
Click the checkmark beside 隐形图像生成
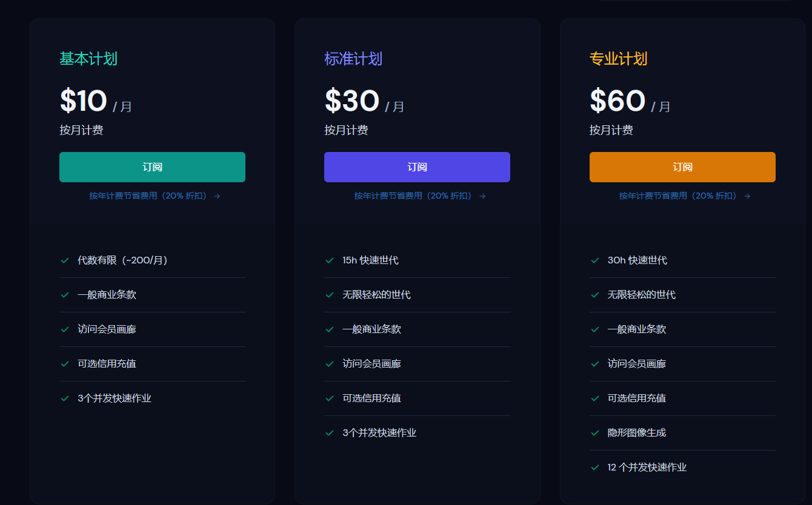[595, 433]
